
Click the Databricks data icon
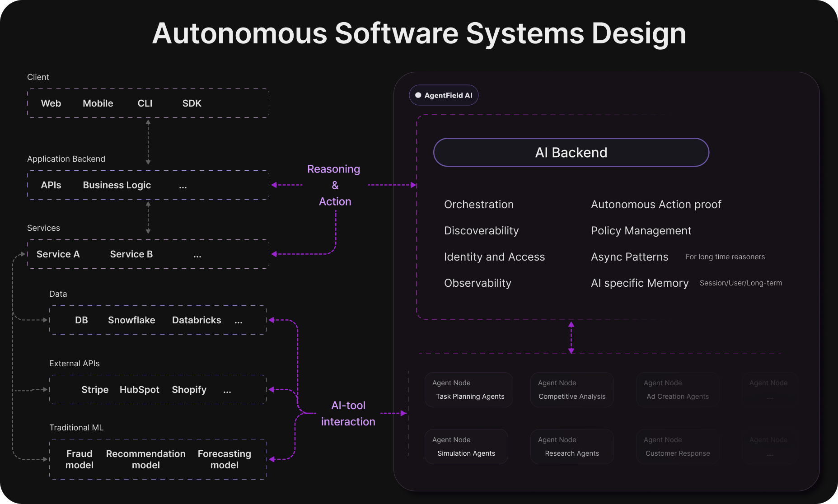[x=197, y=320]
